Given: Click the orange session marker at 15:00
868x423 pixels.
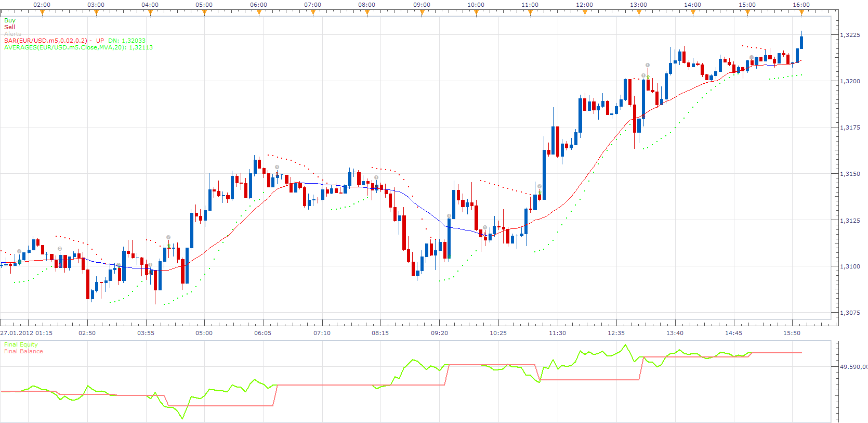Looking at the screenshot, I should click(x=747, y=12).
